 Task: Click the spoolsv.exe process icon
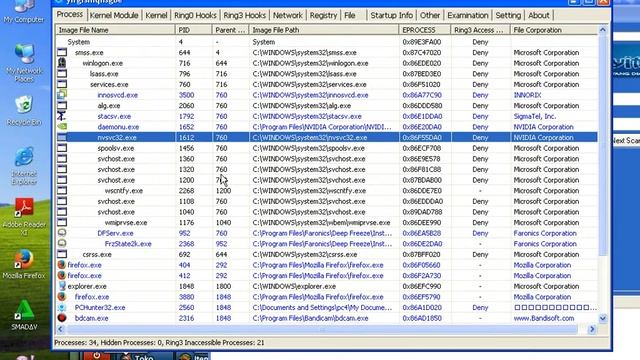[62, 148]
